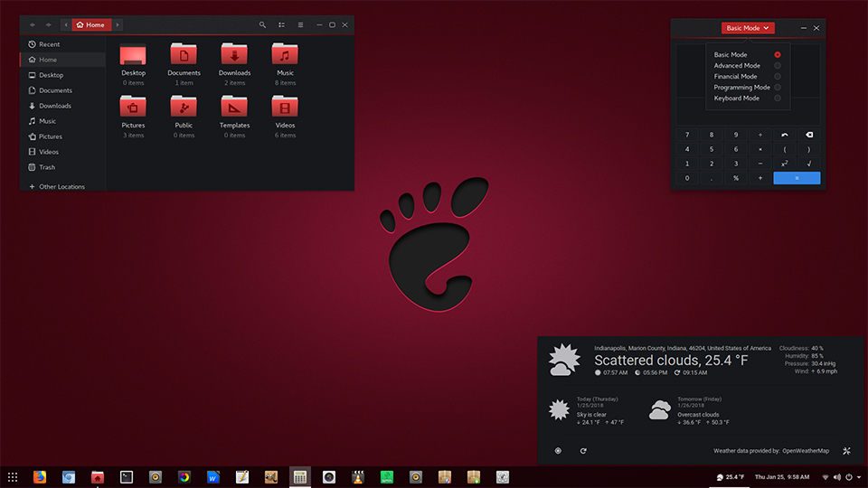Open the calculator icon in taskbar
This screenshot has height=488, width=868.
click(300, 477)
